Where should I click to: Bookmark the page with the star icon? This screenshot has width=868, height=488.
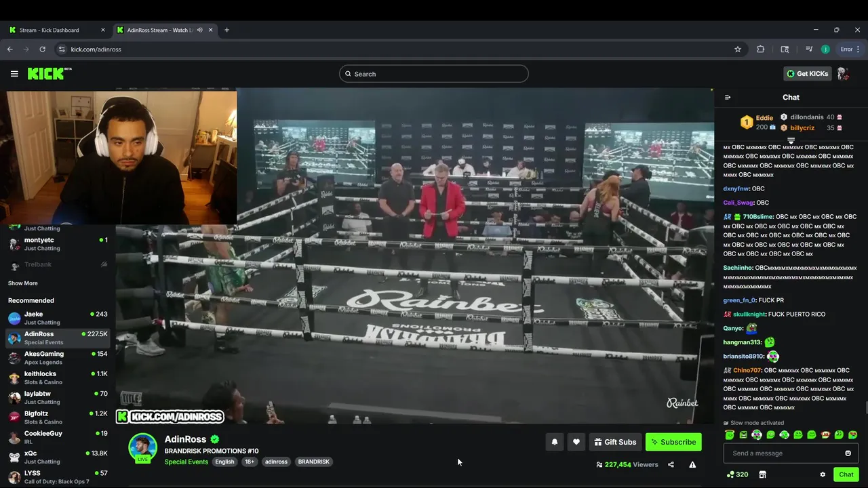[x=738, y=49]
